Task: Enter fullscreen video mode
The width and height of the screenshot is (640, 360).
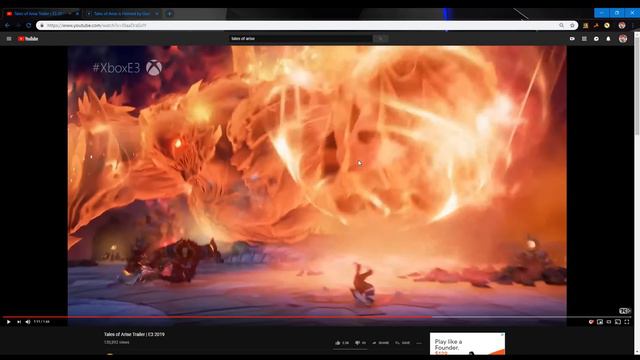Action: [627, 322]
